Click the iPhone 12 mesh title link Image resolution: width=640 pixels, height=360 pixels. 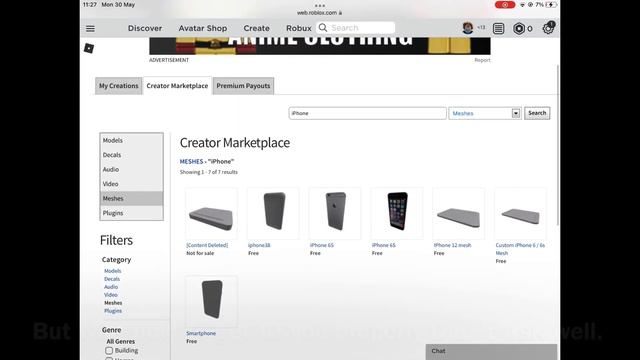[x=452, y=245]
